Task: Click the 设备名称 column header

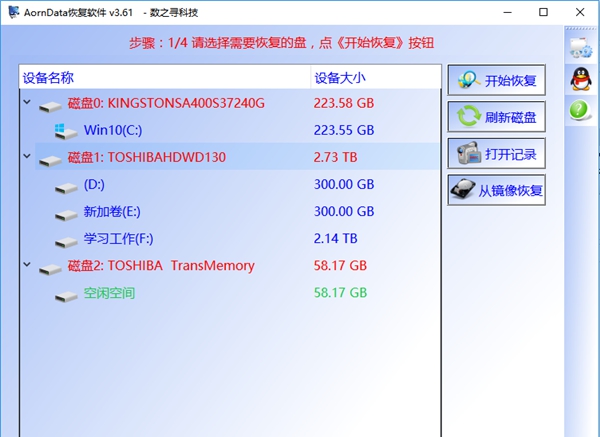Action: point(165,78)
